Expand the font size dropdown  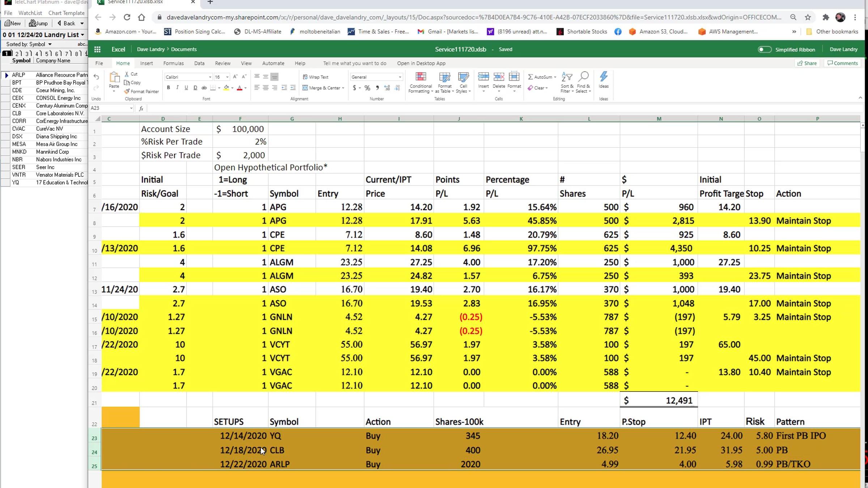point(227,77)
